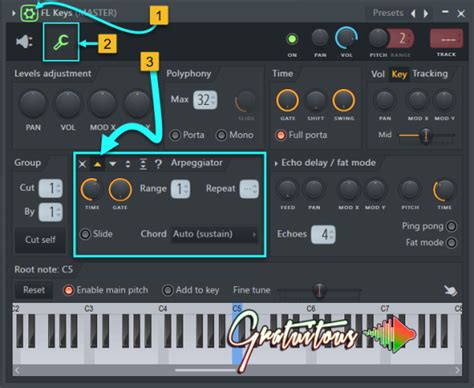Switch to Vol tracking tab
The height and width of the screenshot is (388, 474).
378,74
